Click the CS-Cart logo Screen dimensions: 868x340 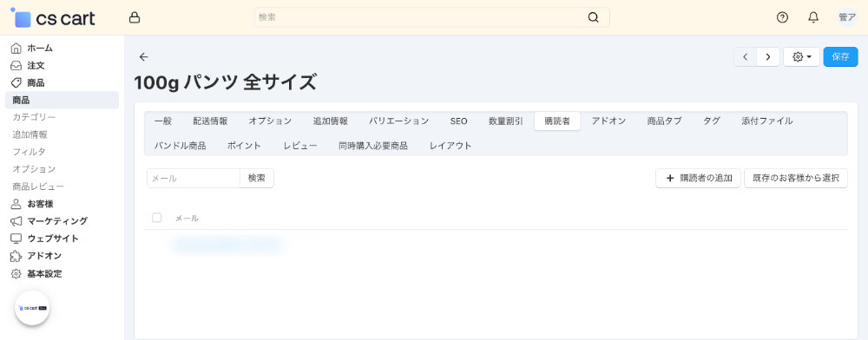(x=53, y=17)
